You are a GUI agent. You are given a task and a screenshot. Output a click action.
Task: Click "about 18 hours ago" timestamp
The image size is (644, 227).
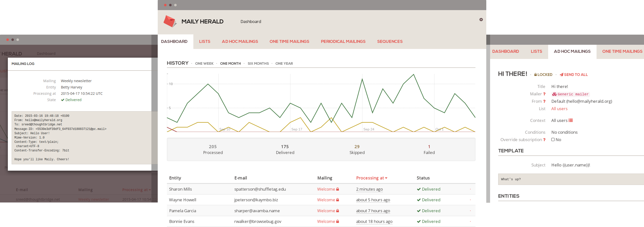tap(374, 221)
